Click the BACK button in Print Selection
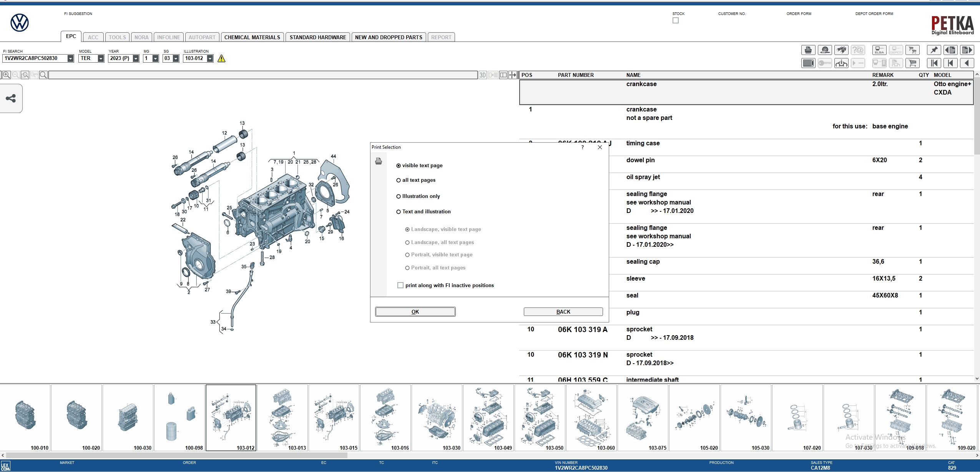Viewport: 980px width, 472px height. pos(563,312)
